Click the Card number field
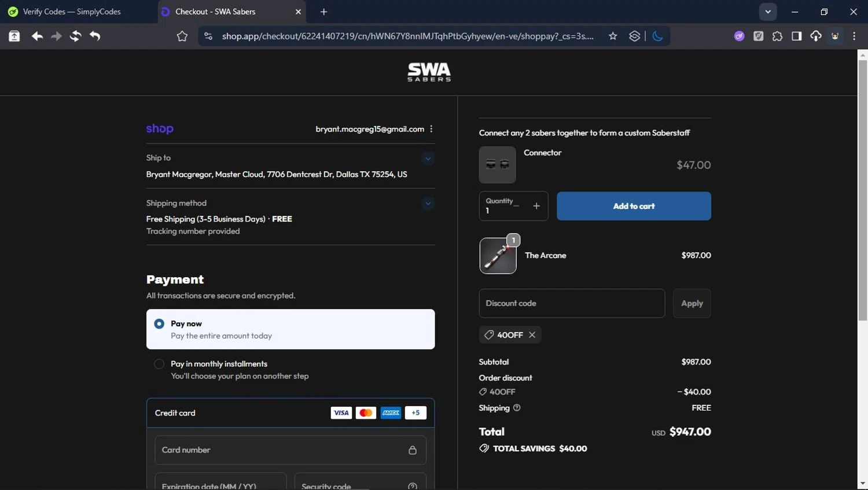Image resolution: width=868 pixels, height=490 pixels. click(290, 450)
